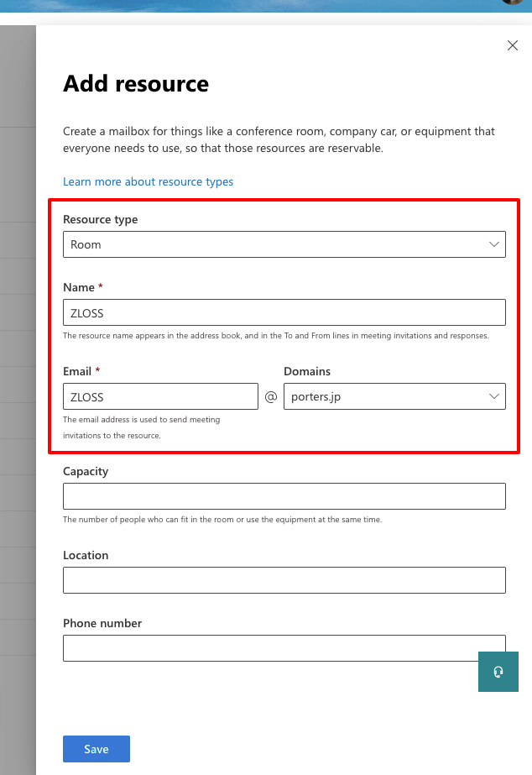Viewport: 532px width, 775px height.
Task: Click the chevron arrow in Domains box
Action: [x=493, y=396]
